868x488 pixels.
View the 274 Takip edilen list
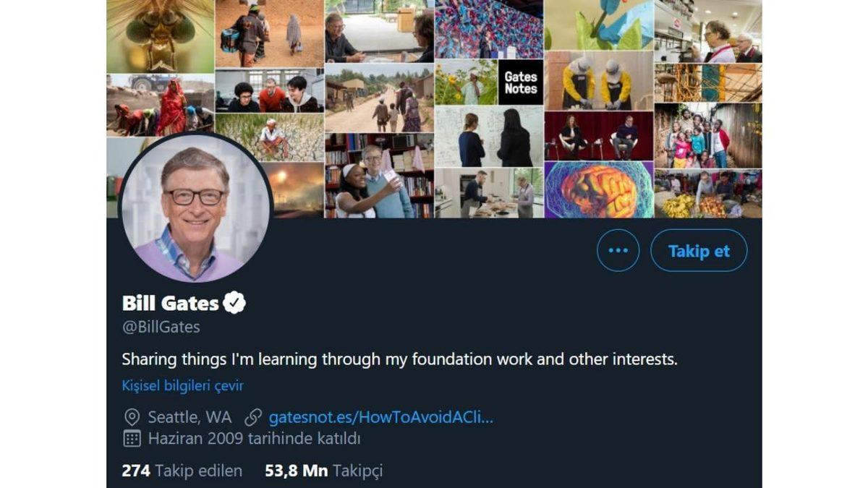coord(181,471)
